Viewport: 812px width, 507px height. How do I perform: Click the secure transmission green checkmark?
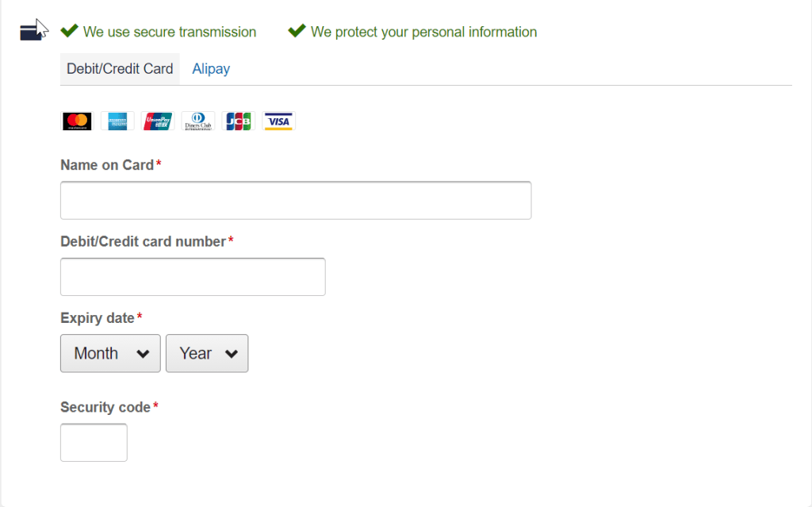tap(70, 31)
